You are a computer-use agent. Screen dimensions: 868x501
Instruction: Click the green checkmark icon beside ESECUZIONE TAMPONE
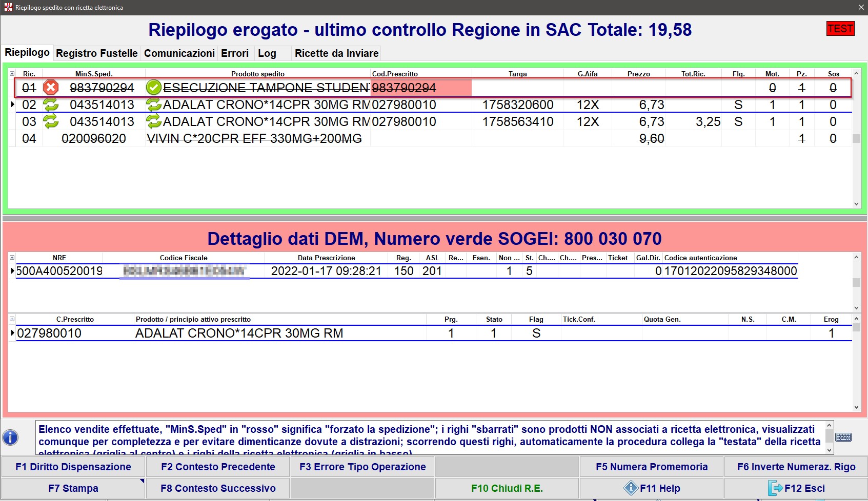pyautogui.click(x=153, y=88)
